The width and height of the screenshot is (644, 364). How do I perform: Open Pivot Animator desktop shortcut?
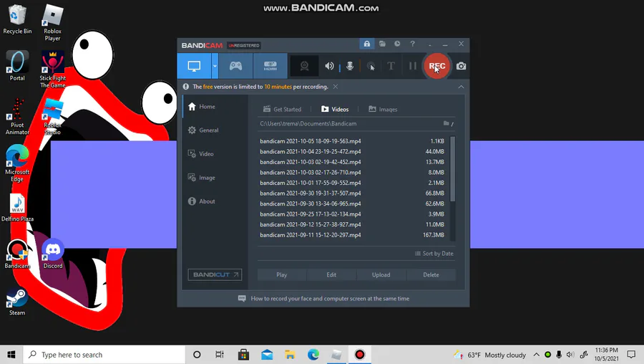17,116
